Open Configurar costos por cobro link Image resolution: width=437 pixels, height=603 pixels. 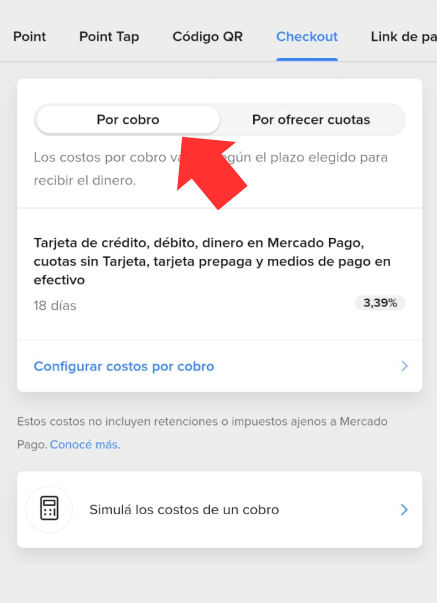(124, 366)
